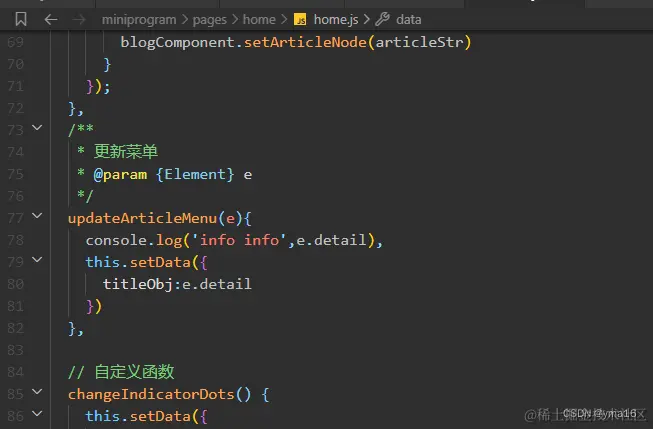Screen dimensions: 653x429
Task: Click changeIndicatorDots function name
Action: pyautogui.click(x=151, y=394)
